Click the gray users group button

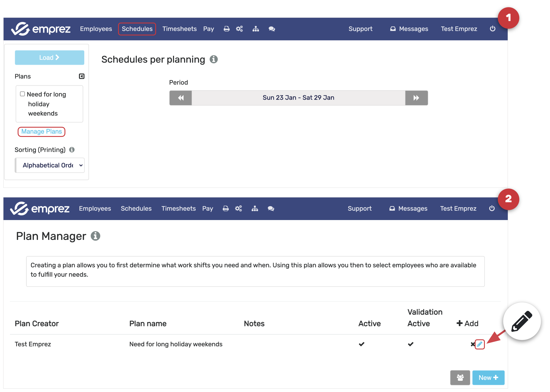[460, 378]
